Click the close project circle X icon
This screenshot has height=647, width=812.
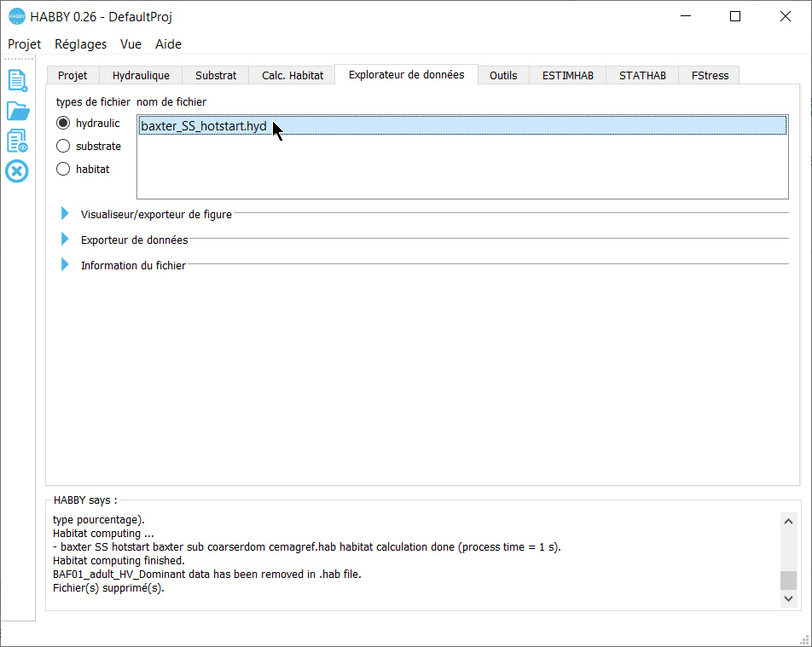click(x=17, y=171)
